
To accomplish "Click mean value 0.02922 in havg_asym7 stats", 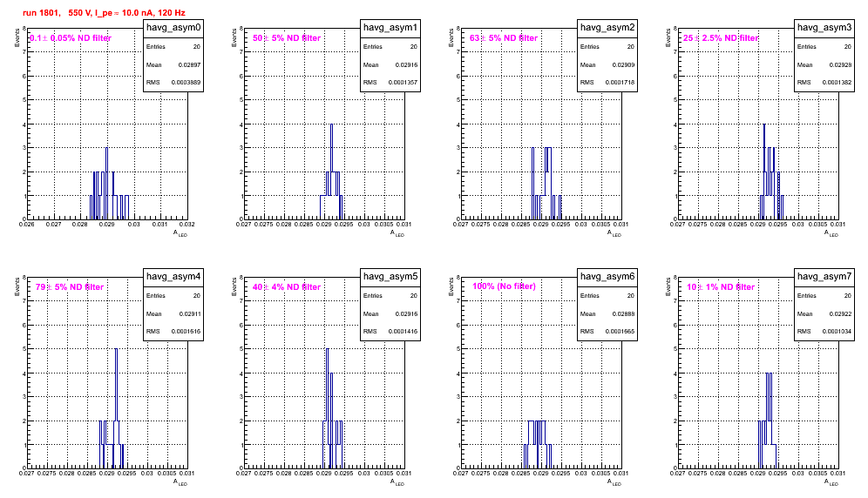I will point(840,313).
